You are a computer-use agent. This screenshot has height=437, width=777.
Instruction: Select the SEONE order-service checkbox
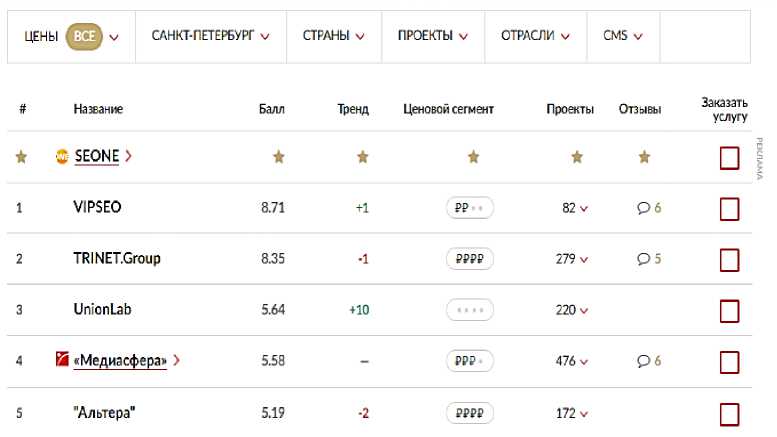click(729, 158)
